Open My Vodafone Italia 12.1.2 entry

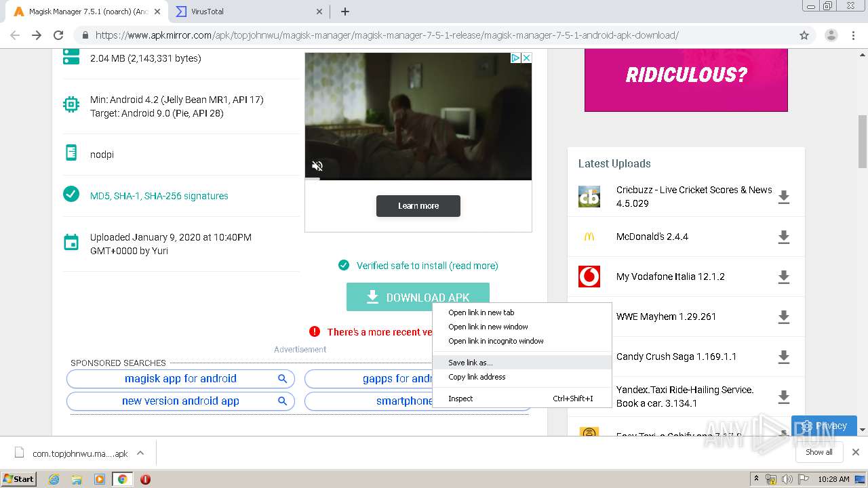[671, 277]
